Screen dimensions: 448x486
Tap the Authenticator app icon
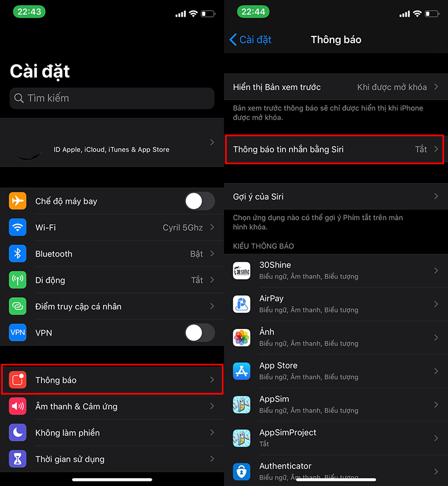pos(241,471)
